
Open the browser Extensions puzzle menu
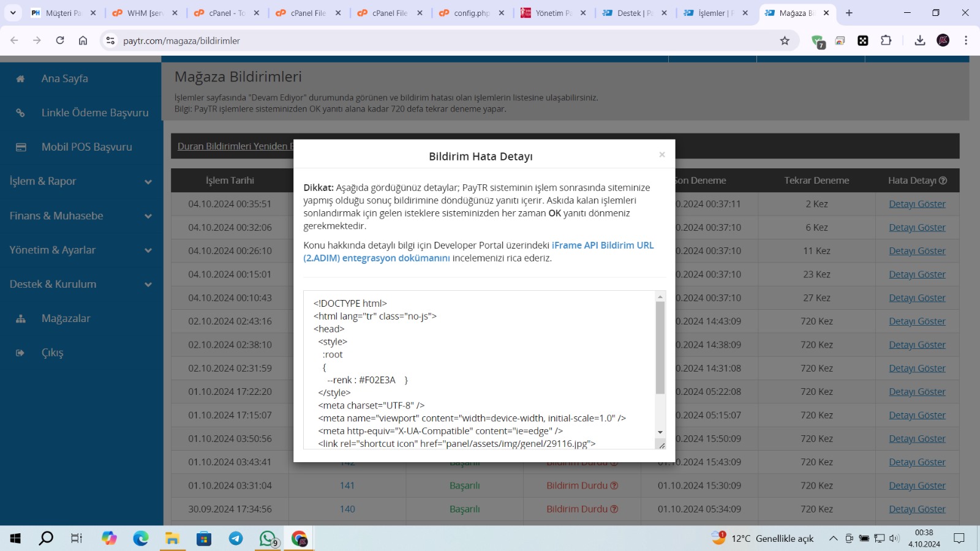click(886, 40)
